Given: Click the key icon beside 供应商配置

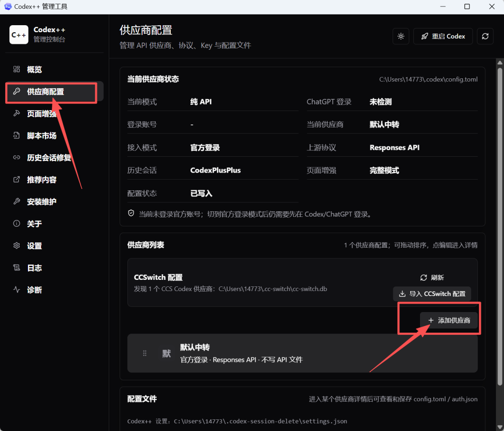Looking at the screenshot, I should pyautogui.click(x=16, y=91).
